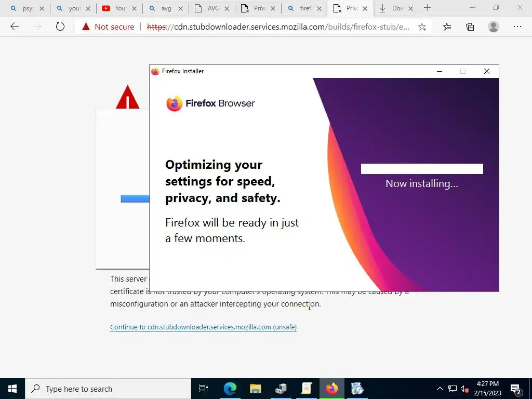Open the Windows Start menu
532x399 pixels.
(x=12, y=389)
